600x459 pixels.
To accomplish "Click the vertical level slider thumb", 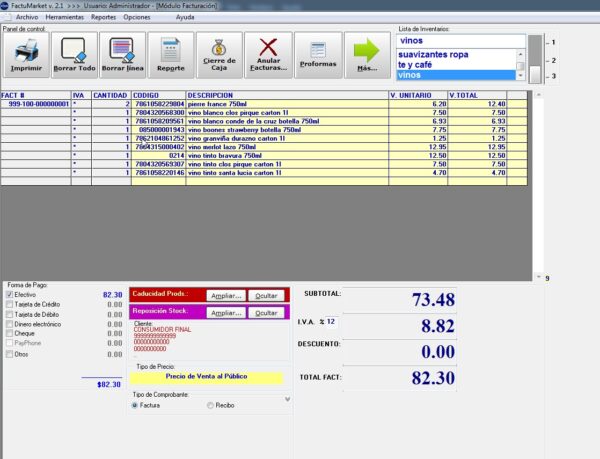I will tap(535, 74).
